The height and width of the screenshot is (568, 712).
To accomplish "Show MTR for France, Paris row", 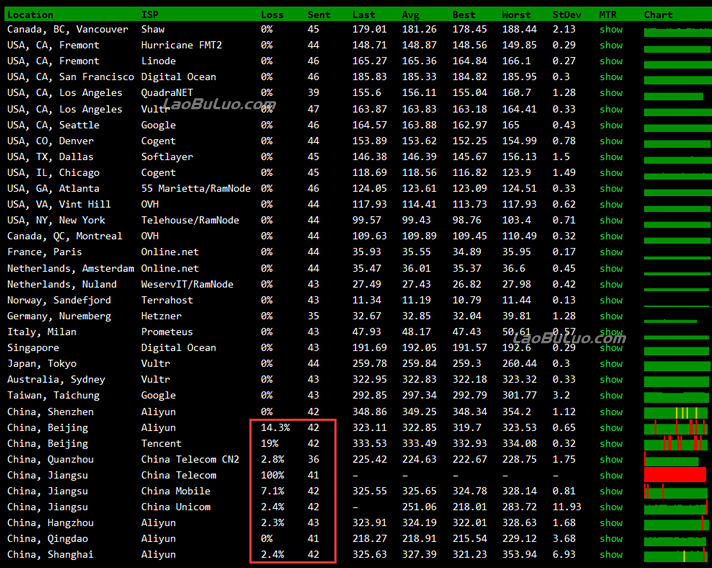I will pyautogui.click(x=611, y=252).
